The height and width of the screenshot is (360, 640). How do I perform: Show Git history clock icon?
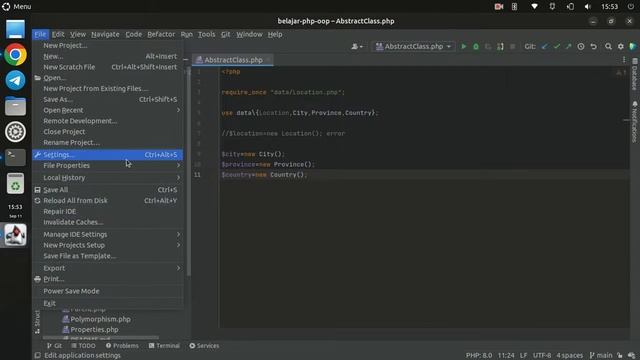581,47
